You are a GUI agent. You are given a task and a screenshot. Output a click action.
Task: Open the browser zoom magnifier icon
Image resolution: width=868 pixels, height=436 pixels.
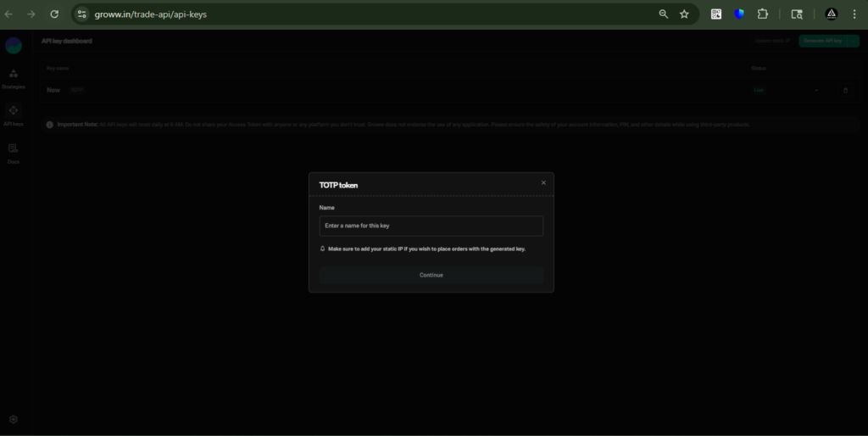click(663, 14)
